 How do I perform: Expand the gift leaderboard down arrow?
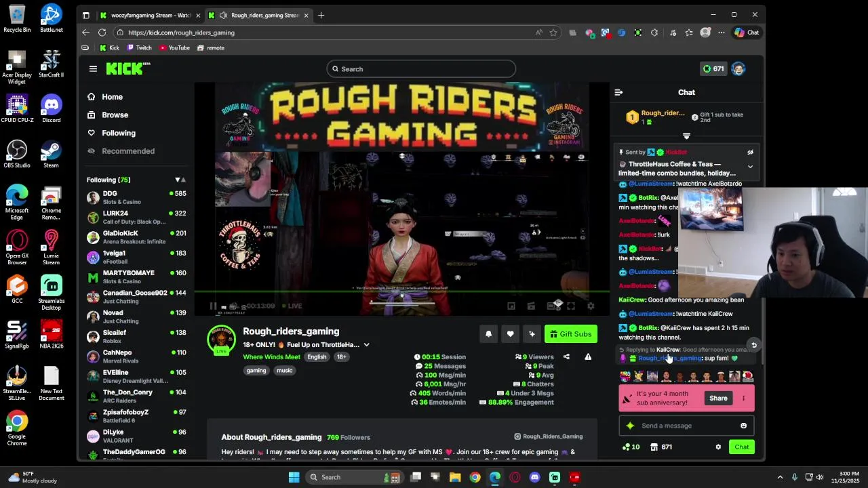686,136
